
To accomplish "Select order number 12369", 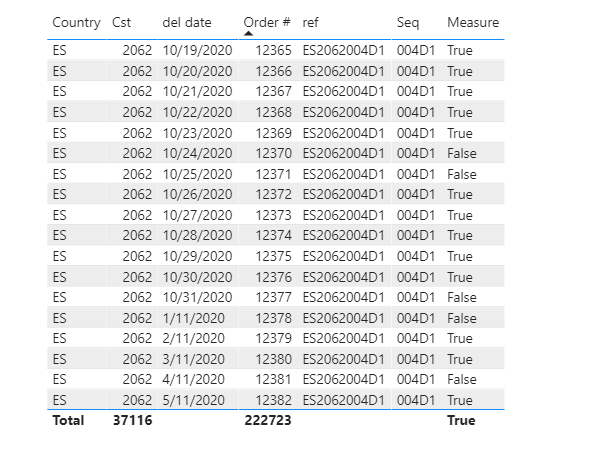I will pyautogui.click(x=274, y=133).
